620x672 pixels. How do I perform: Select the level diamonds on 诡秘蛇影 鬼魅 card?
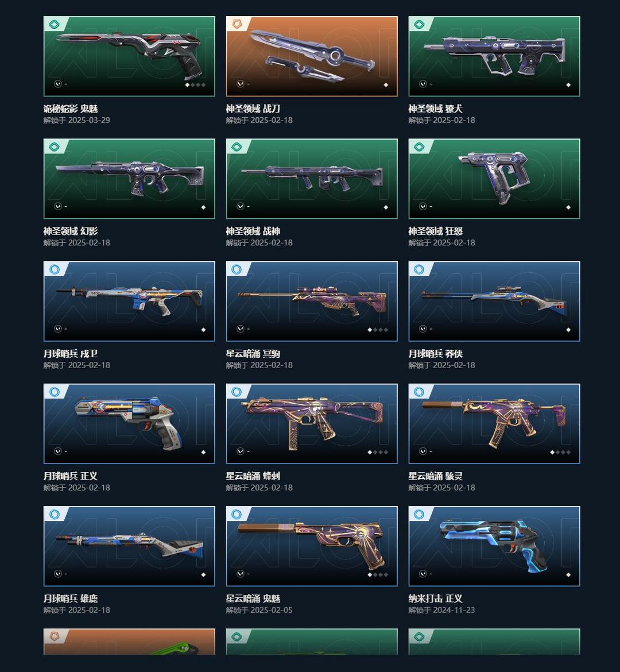pyautogui.click(x=195, y=85)
